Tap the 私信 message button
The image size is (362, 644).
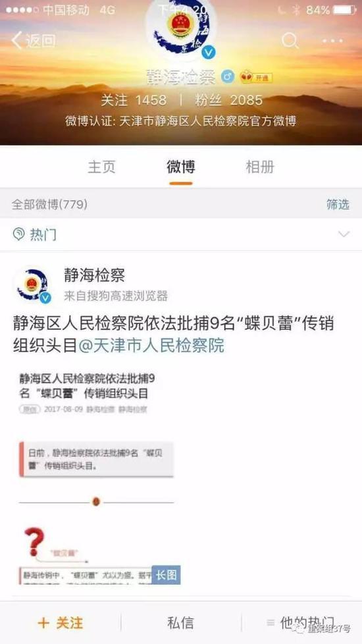coord(181,623)
